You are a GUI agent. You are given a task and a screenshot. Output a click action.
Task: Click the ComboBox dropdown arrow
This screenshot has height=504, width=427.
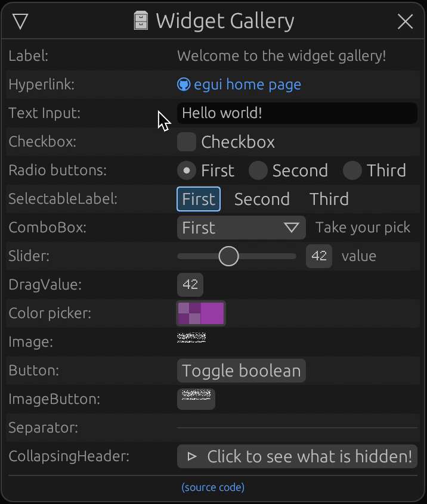pos(293,228)
